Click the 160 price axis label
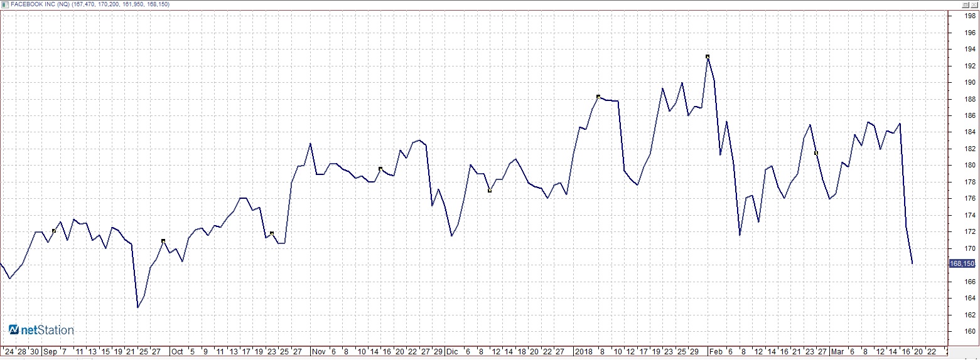 969,332
